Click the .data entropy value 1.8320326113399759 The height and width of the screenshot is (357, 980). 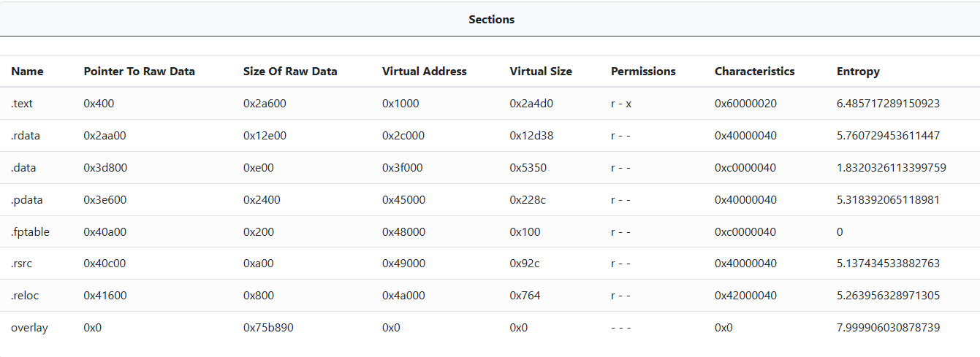coord(891,168)
